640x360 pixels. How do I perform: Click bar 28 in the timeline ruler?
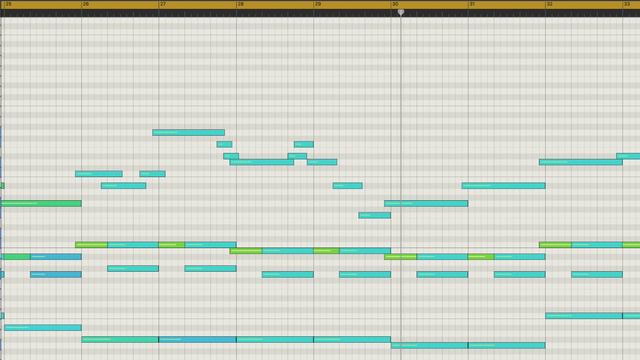tap(240, 4)
